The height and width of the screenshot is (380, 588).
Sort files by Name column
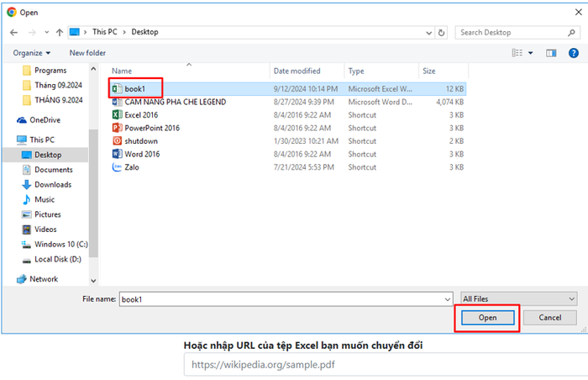coord(122,71)
